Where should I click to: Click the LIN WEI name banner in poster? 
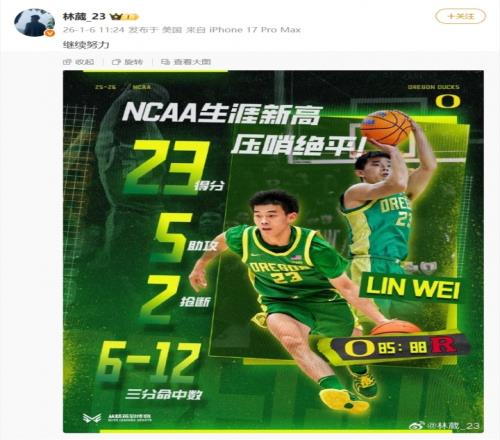pyautogui.click(x=412, y=288)
